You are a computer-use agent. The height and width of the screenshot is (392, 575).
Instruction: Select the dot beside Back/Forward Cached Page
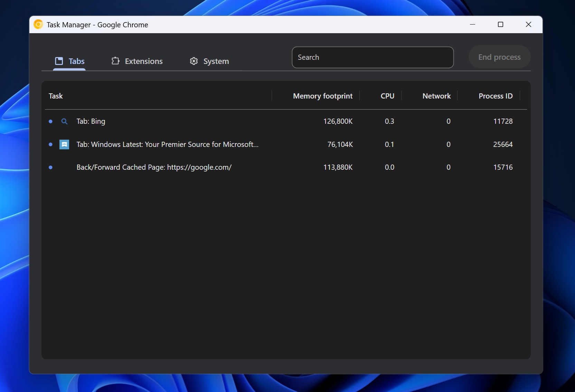51,167
